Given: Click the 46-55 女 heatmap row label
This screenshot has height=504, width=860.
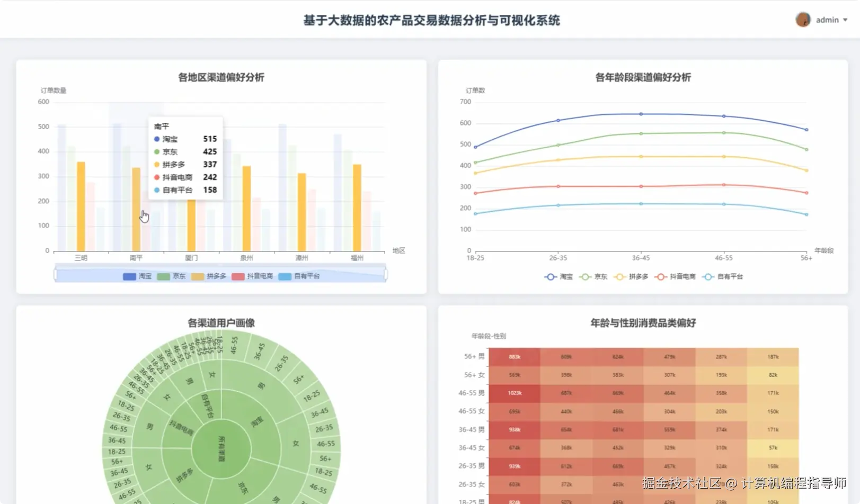Looking at the screenshot, I should (x=472, y=411).
